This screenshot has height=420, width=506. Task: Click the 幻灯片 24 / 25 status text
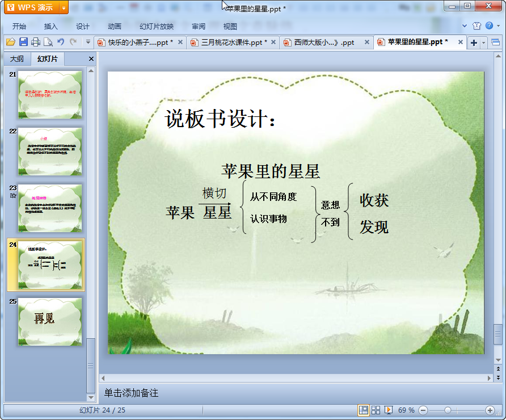[x=102, y=410]
